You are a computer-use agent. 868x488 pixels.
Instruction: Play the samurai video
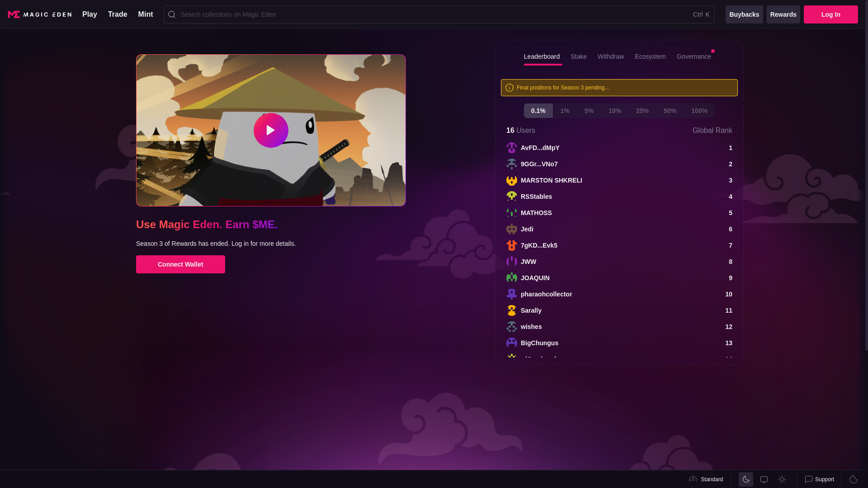click(x=271, y=130)
